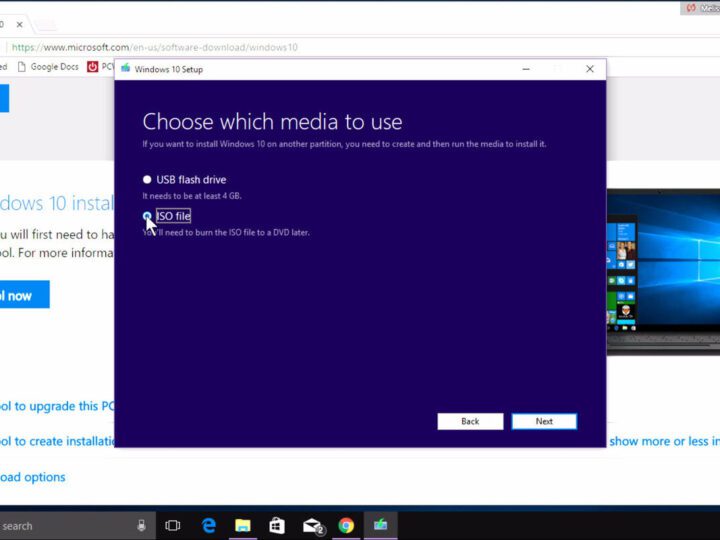Switch to Chrome on the taskbar

tap(346, 525)
